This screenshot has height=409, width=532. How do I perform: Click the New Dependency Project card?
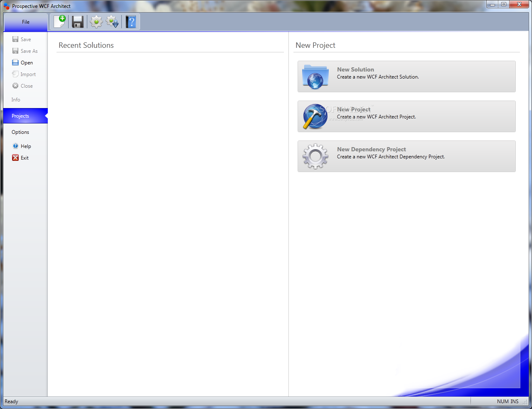click(406, 156)
